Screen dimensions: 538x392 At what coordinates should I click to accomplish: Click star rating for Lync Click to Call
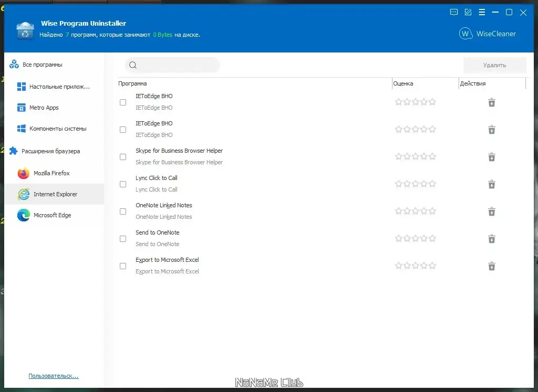point(415,184)
